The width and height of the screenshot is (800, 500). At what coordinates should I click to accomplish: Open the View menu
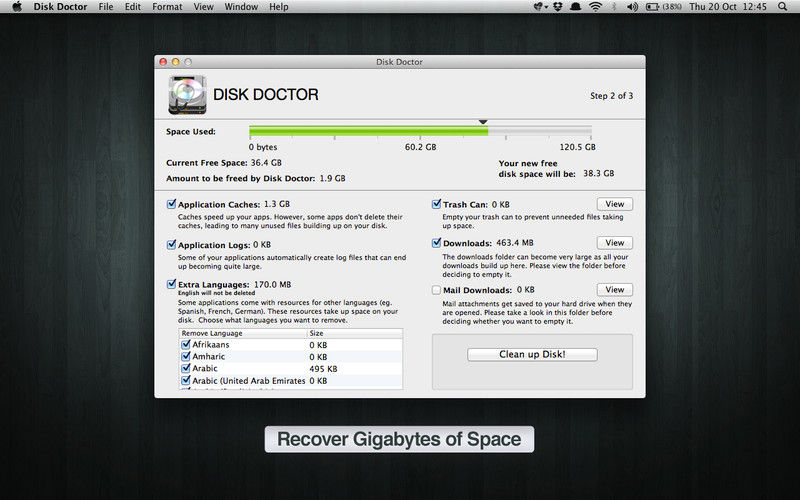(203, 7)
